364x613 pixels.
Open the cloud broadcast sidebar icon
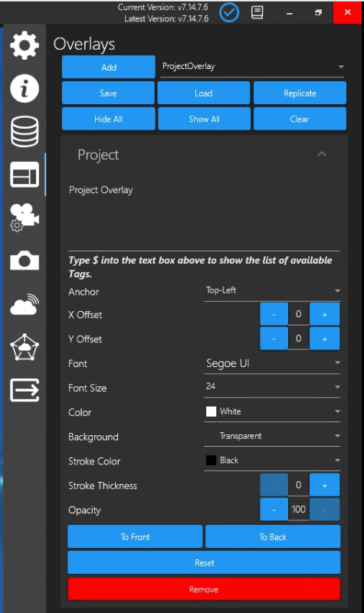coord(25,304)
